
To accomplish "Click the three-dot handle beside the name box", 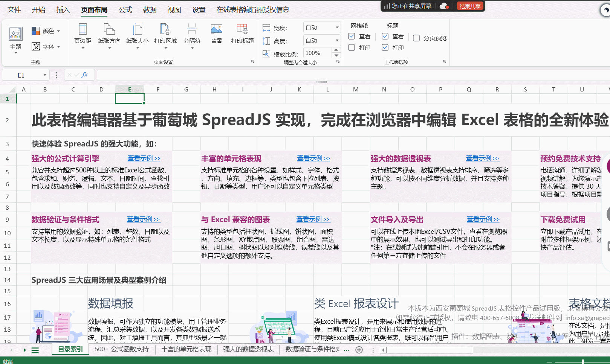I will coord(57,75).
